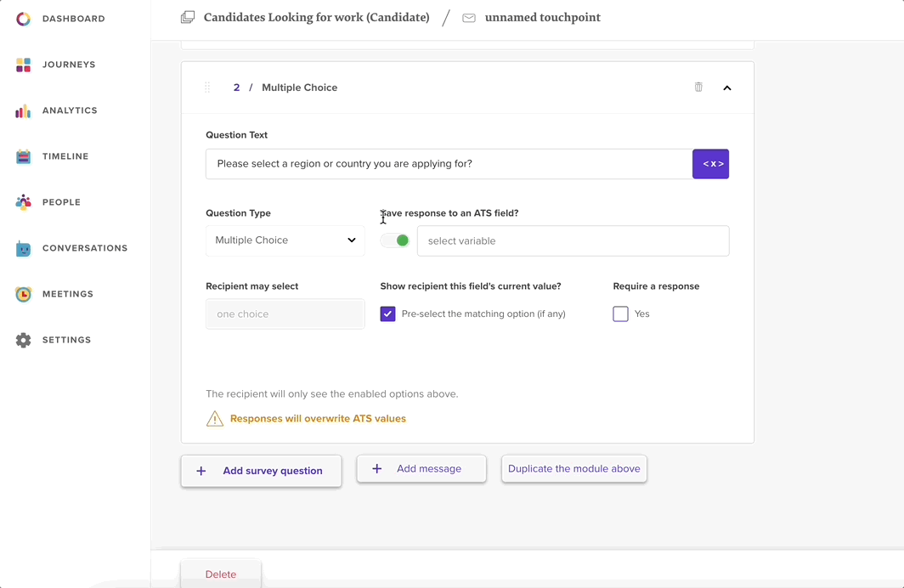Click the Settings gear icon
The width and height of the screenshot is (904, 588).
23,340
